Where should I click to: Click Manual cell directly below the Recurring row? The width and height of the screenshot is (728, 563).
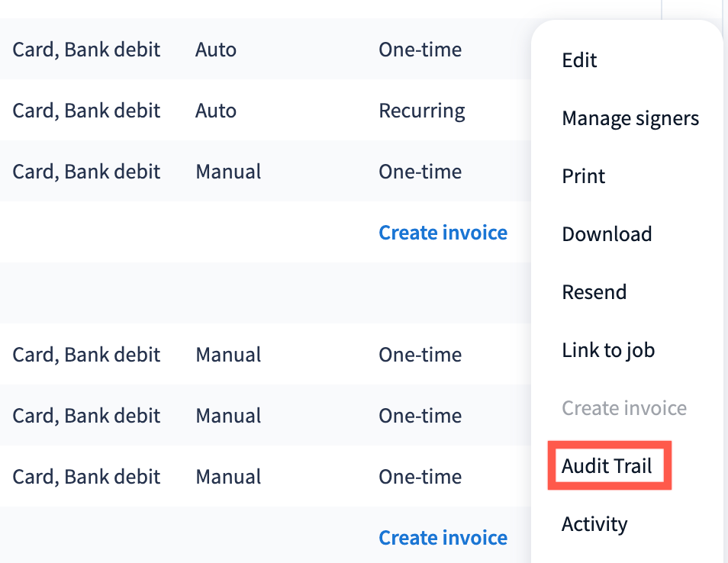point(228,172)
